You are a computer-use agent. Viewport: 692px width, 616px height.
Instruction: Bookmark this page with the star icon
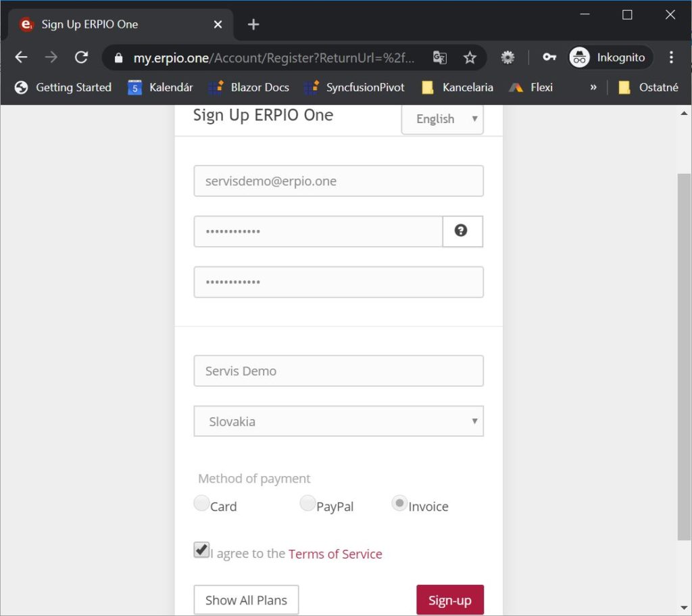tap(470, 57)
